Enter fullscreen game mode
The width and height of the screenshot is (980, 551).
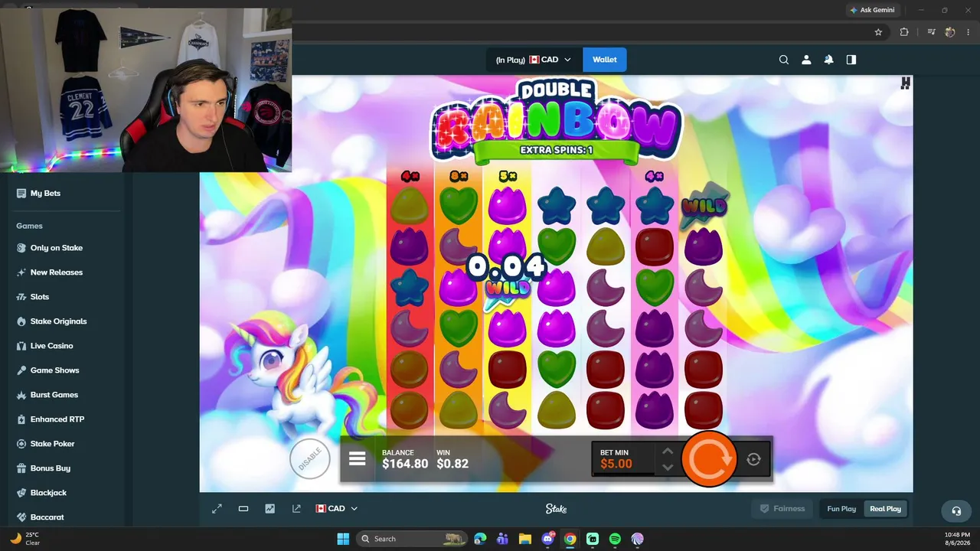coord(217,508)
